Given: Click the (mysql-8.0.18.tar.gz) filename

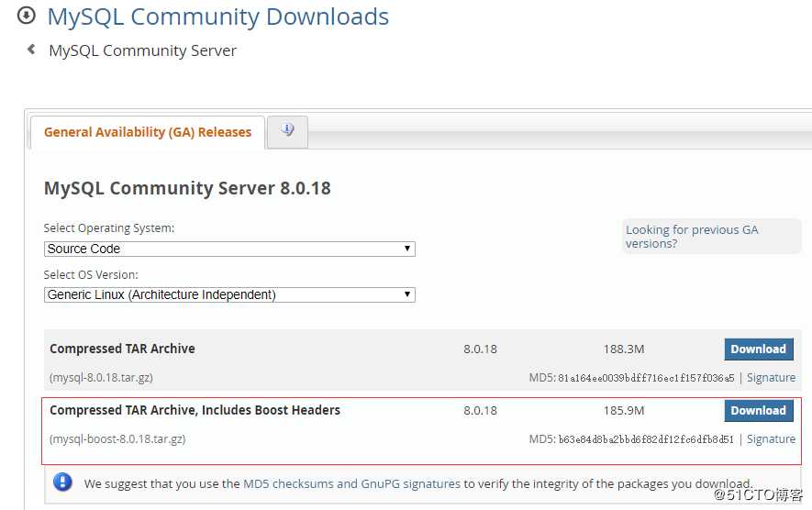Looking at the screenshot, I should (x=101, y=377).
